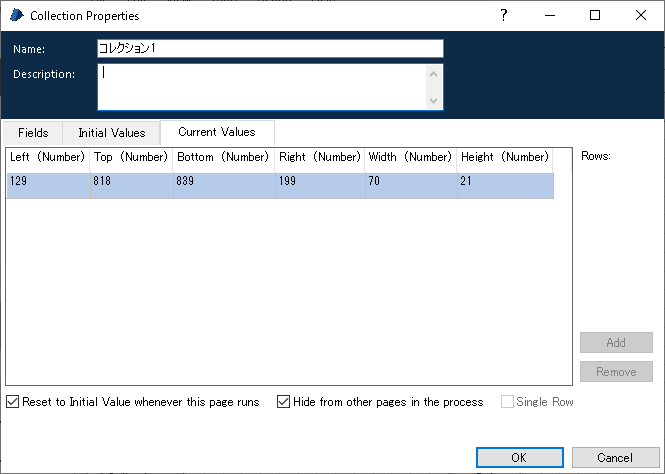Select the Right value cell 199
The image size is (665, 474).
click(320, 185)
